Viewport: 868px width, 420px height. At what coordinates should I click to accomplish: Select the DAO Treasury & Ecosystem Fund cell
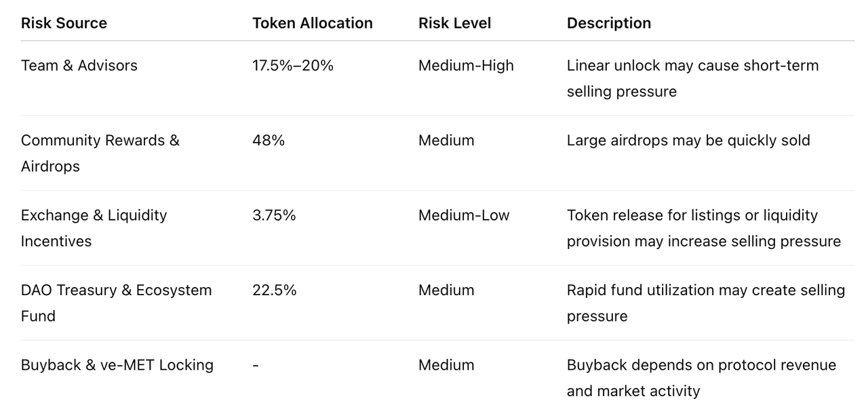pos(116,303)
